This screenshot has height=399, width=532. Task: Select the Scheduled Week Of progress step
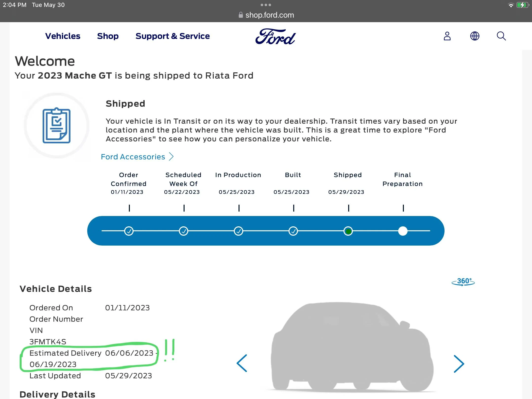(x=184, y=231)
